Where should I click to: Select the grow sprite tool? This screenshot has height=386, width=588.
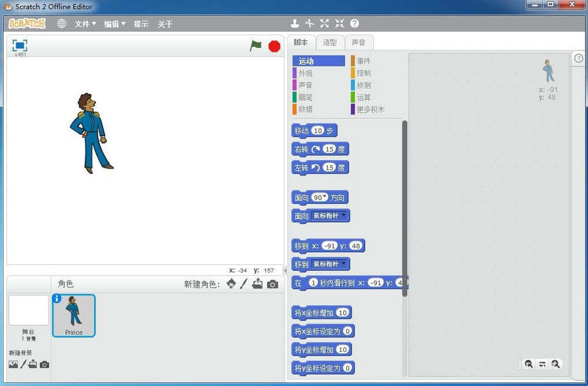pos(324,24)
